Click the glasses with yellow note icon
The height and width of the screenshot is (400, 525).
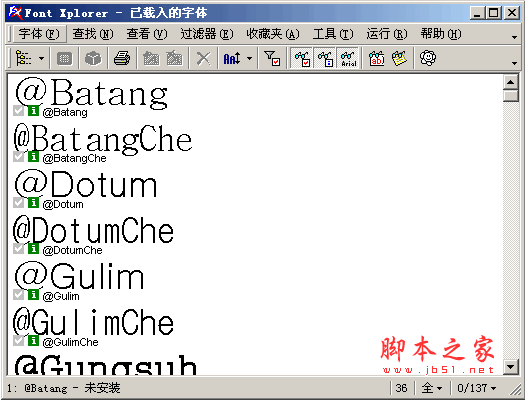pos(399,59)
